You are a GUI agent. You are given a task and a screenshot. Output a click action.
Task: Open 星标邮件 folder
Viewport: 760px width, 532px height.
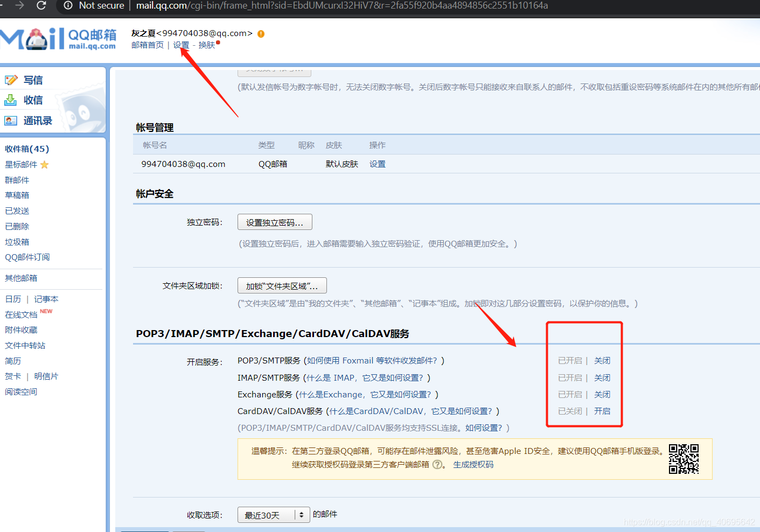tap(21, 165)
